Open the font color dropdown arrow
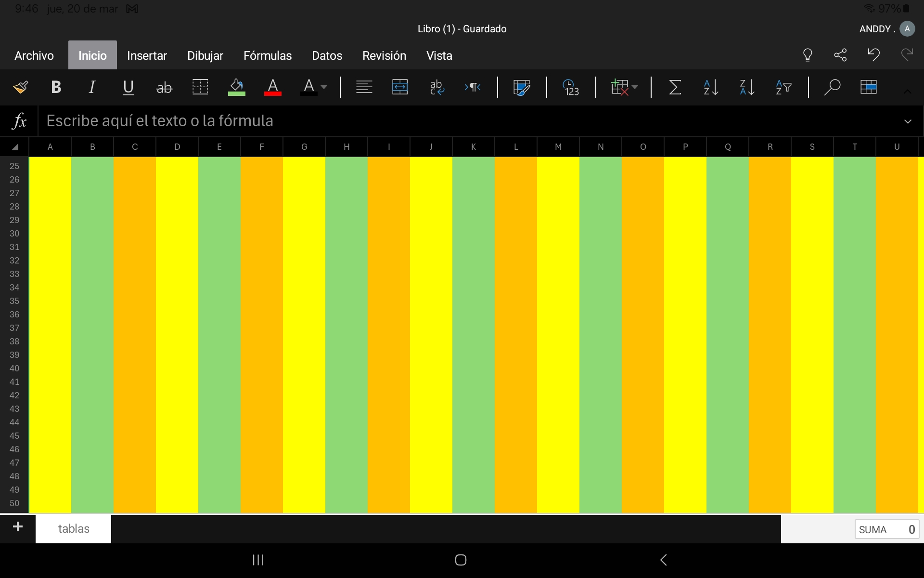Screen dimensions: 924x578 [x=324, y=87]
